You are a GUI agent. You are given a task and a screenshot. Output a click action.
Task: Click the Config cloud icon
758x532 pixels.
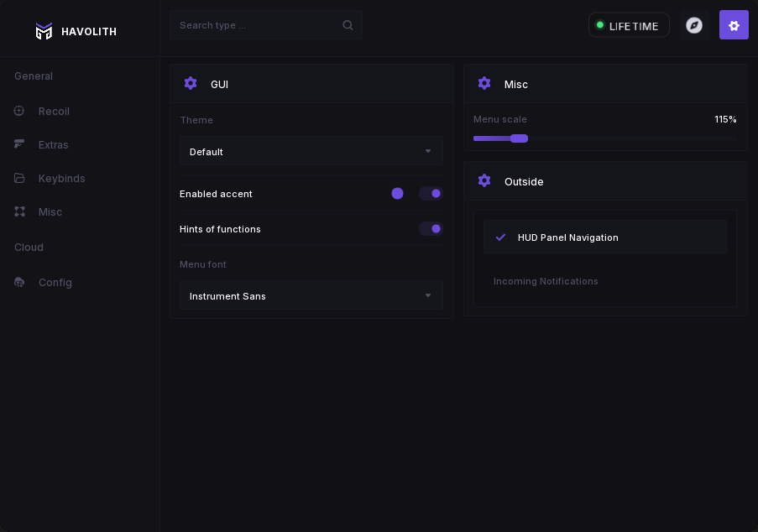coord(19,282)
